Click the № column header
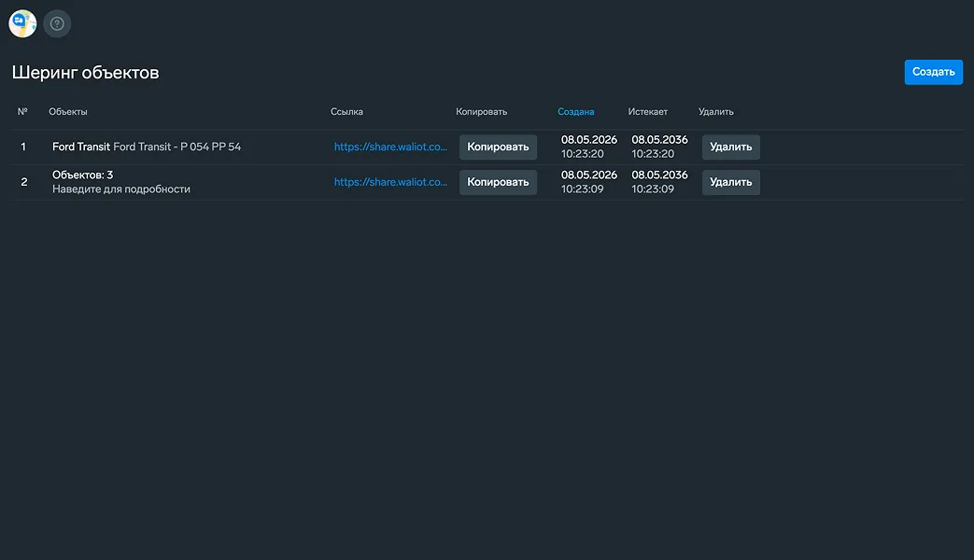 click(x=22, y=112)
